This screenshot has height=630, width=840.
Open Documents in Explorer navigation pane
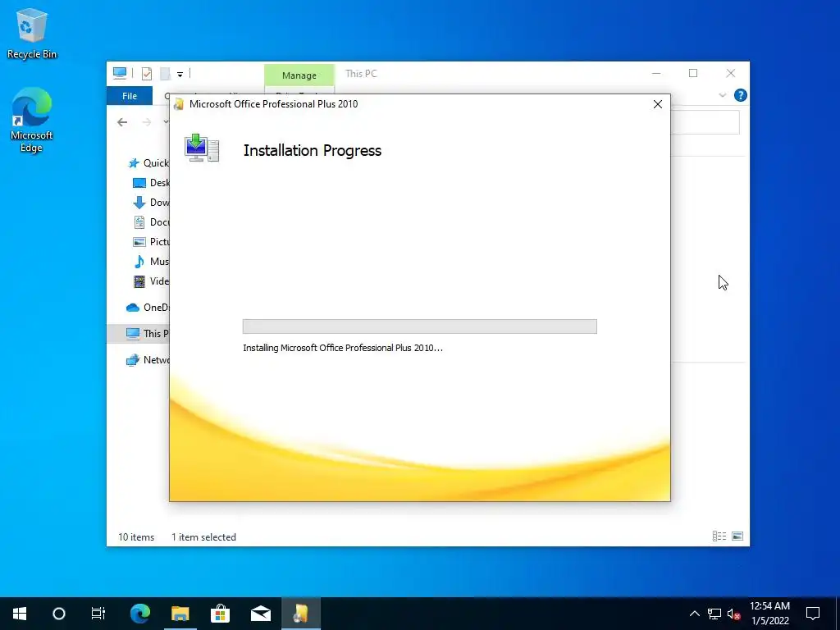coord(151,221)
